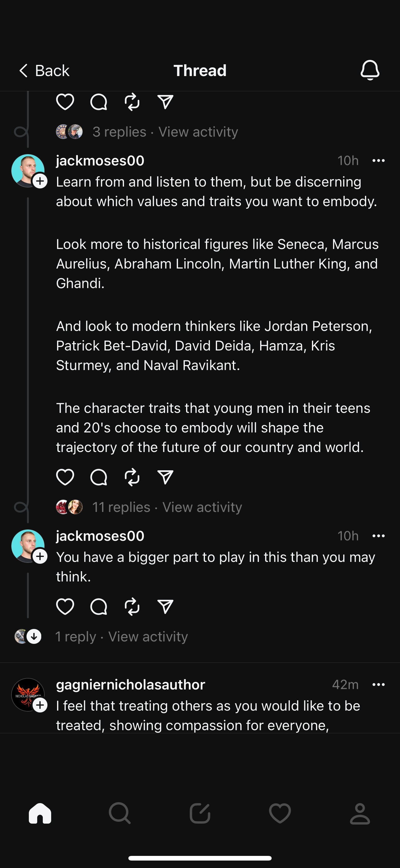The height and width of the screenshot is (868, 400).
Task: Go back using the Back button
Action: pos(44,71)
